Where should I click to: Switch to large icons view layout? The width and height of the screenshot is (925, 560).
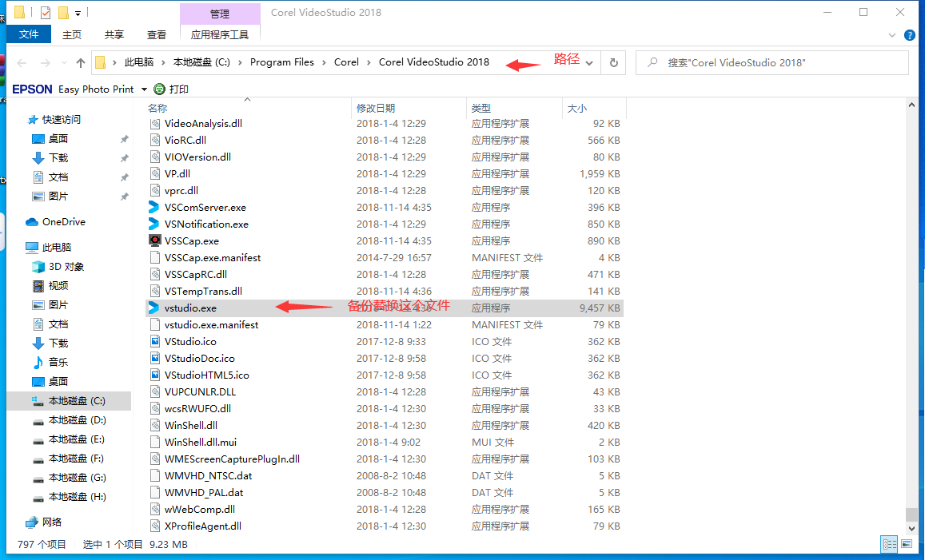907,544
